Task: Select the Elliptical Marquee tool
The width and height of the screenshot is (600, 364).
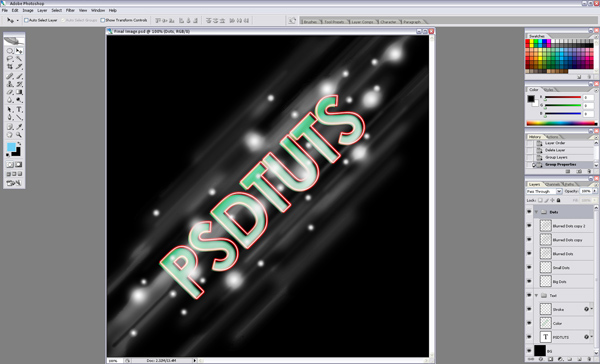Action: (10, 51)
